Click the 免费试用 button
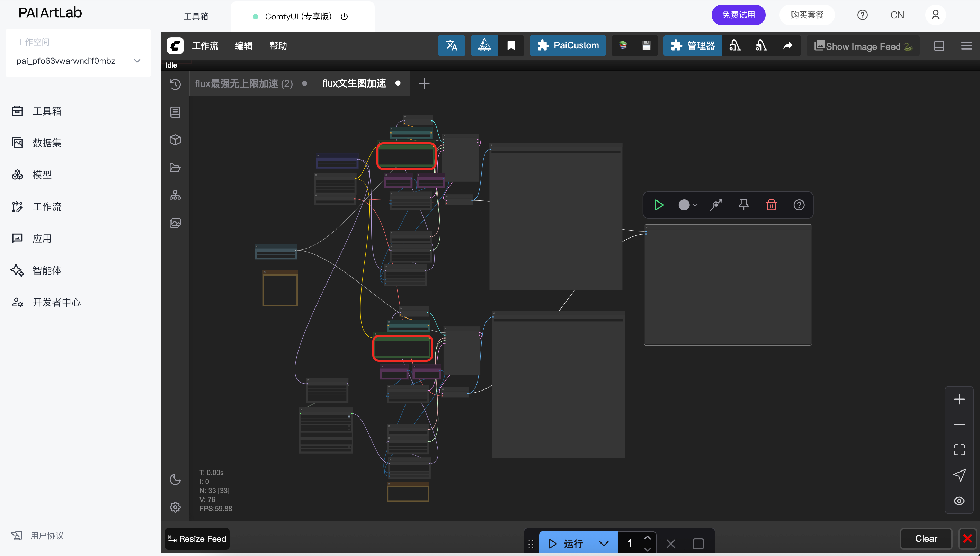Image resolution: width=980 pixels, height=556 pixels. tap(738, 15)
